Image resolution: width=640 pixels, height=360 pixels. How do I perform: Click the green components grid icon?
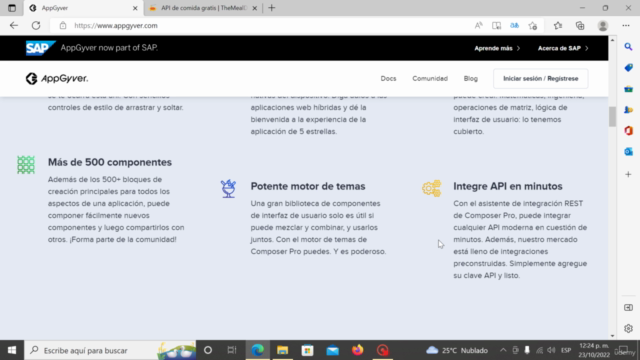coord(26,165)
